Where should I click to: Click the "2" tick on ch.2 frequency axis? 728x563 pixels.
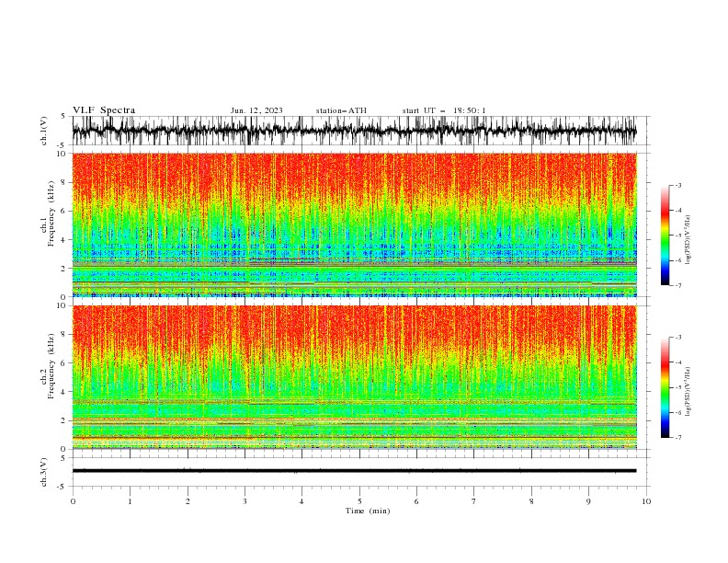point(63,420)
